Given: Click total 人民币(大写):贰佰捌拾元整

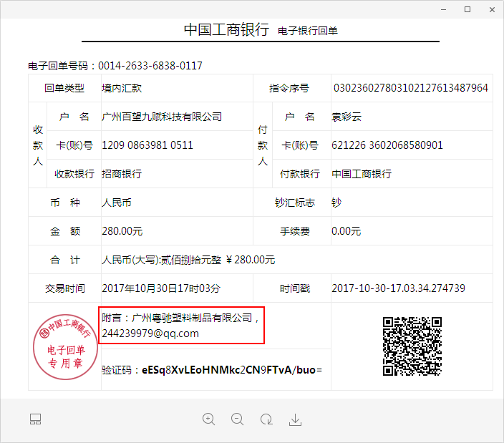Looking at the screenshot, I should click(x=161, y=260).
